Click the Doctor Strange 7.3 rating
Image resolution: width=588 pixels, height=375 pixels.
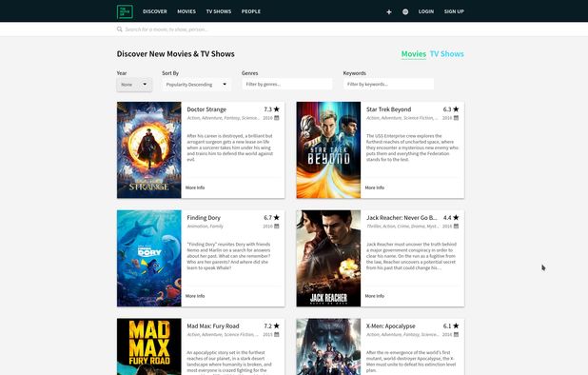(267, 109)
